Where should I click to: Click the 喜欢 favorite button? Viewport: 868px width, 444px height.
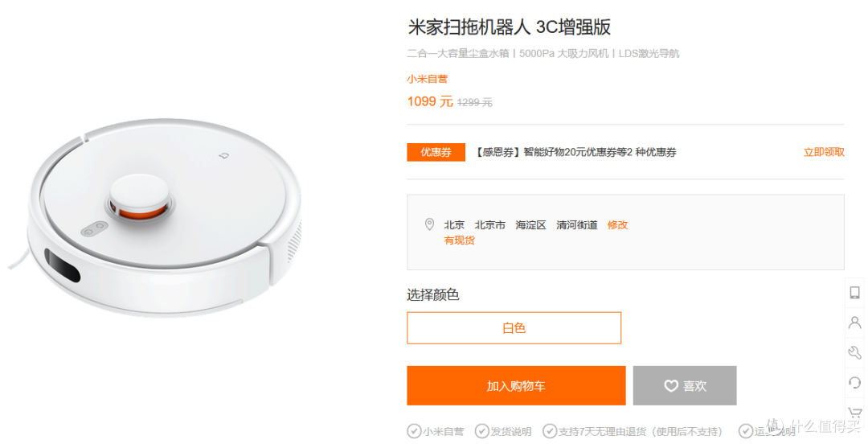tap(685, 386)
